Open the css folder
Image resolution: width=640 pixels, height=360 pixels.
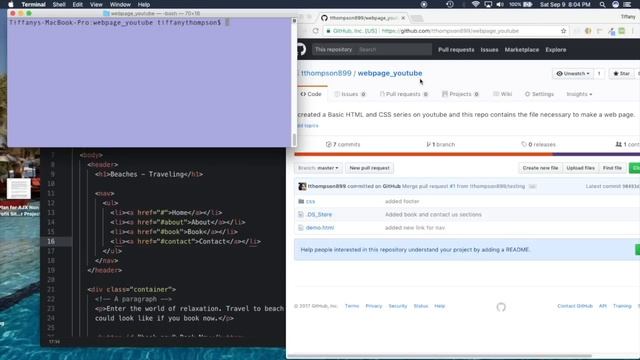[310, 201]
